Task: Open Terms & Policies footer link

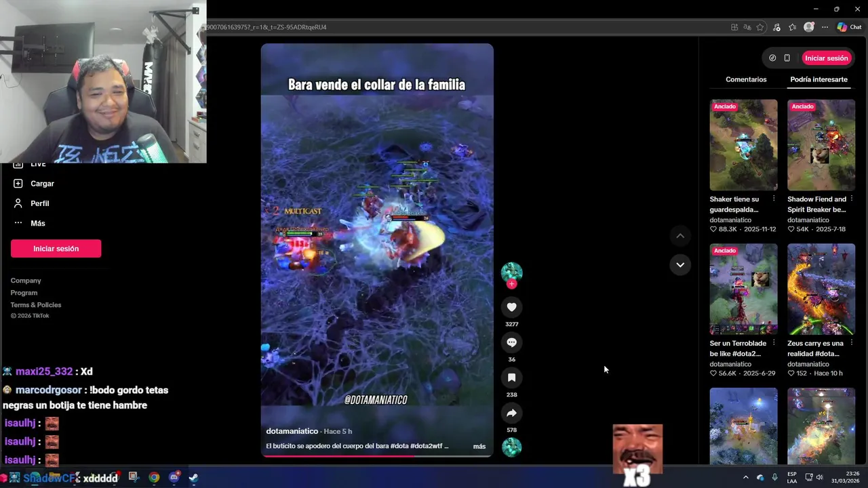Action: [36, 305]
